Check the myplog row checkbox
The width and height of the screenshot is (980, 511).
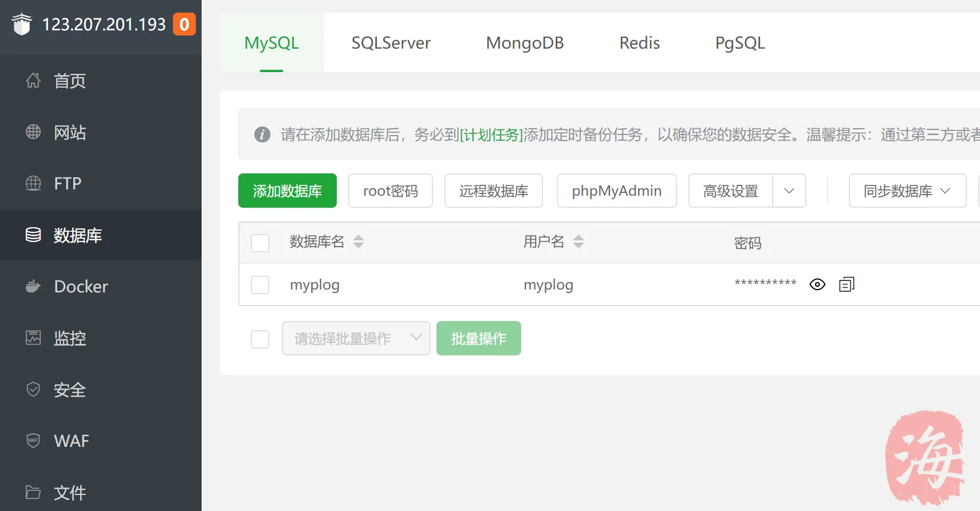(x=260, y=285)
